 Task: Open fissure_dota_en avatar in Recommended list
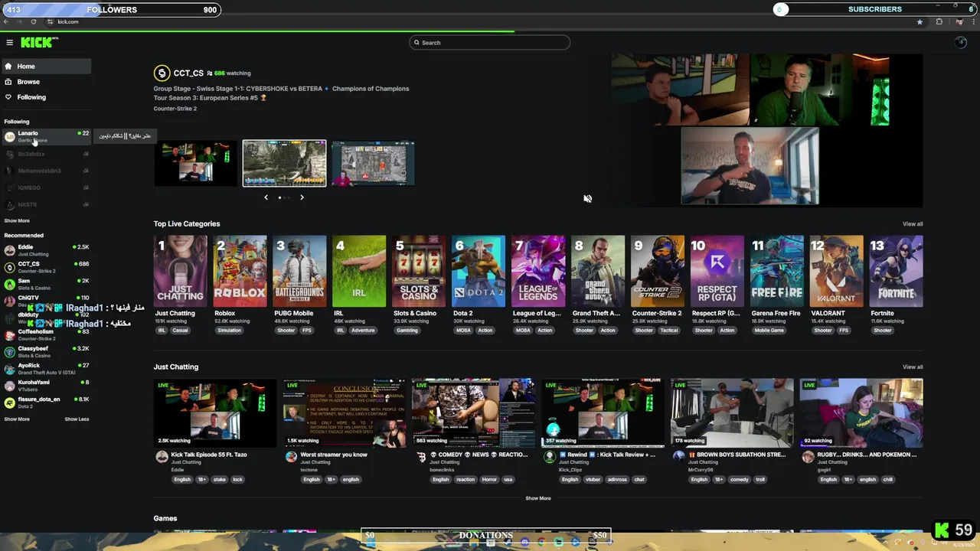tap(9, 403)
